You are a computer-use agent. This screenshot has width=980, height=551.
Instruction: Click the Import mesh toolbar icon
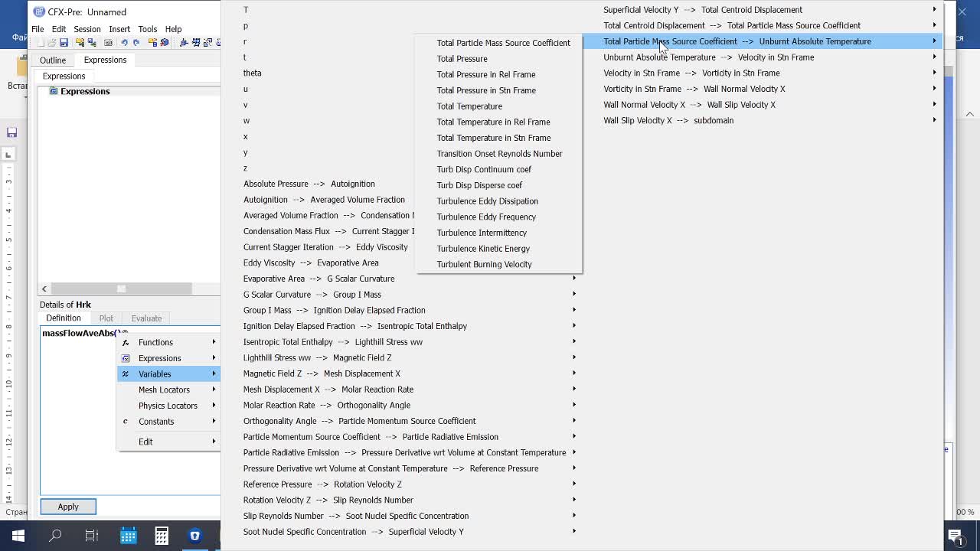pos(80,43)
